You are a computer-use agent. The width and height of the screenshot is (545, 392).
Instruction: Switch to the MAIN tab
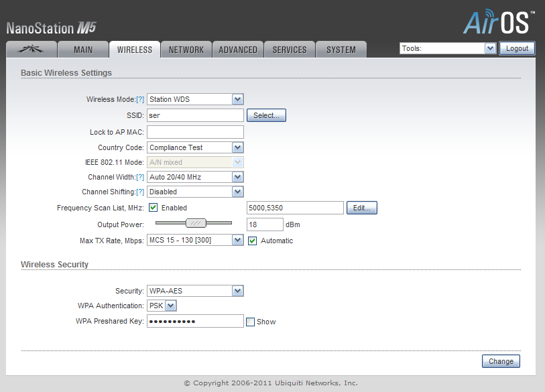[x=83, y=50]
